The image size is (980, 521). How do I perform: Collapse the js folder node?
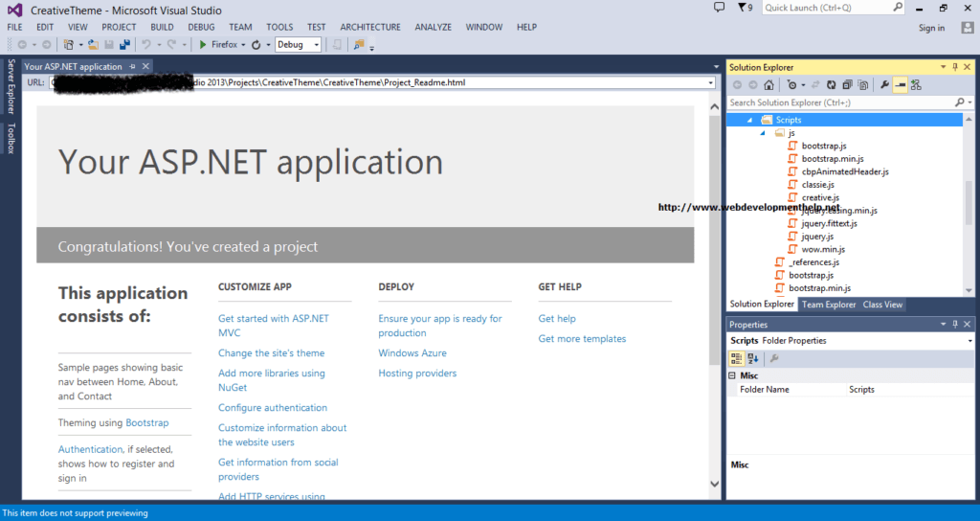763,133
